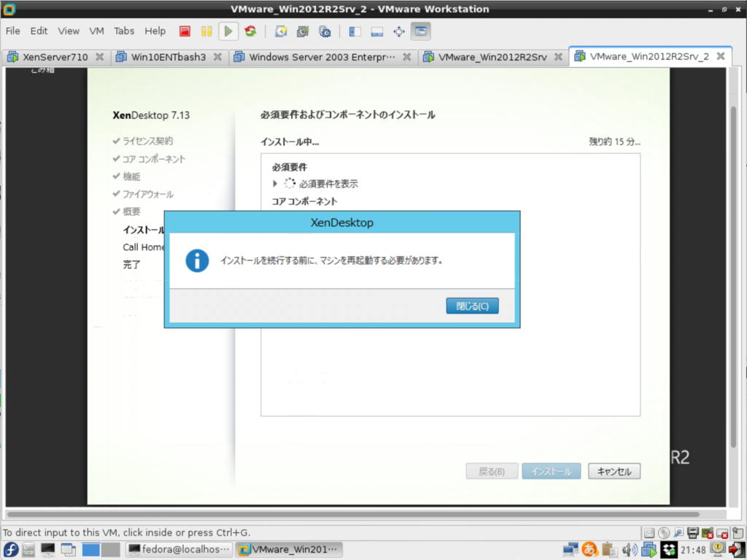Toggle the thumbnail bar icon
747x560 pixels.
tap(377, 31)
